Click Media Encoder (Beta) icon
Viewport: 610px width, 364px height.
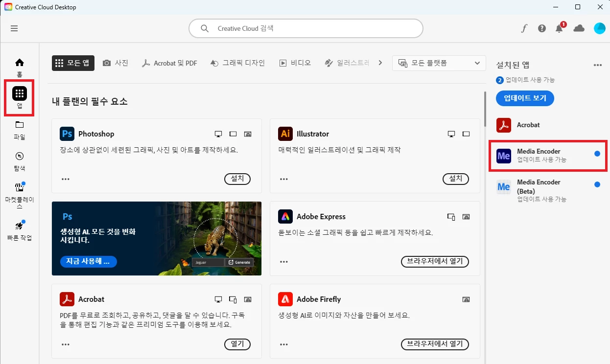tap(504, 186)
